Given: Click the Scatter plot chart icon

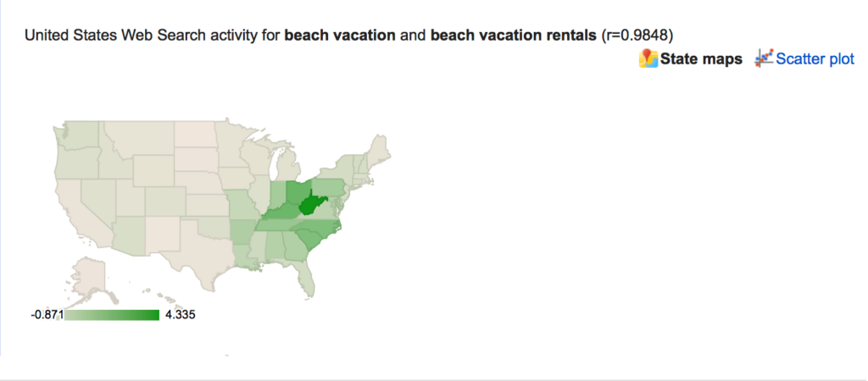Looking at the screenshot, I should pos(764,58).
